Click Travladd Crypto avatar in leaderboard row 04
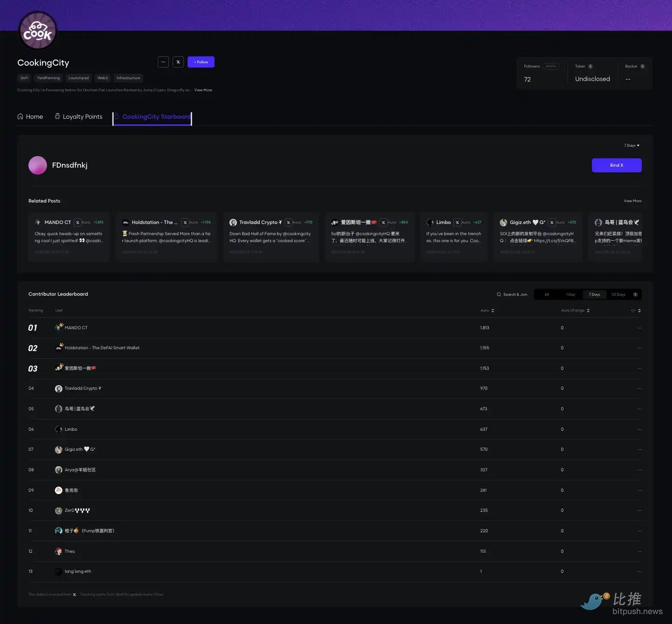672x624 pixels. pos(59,388)
